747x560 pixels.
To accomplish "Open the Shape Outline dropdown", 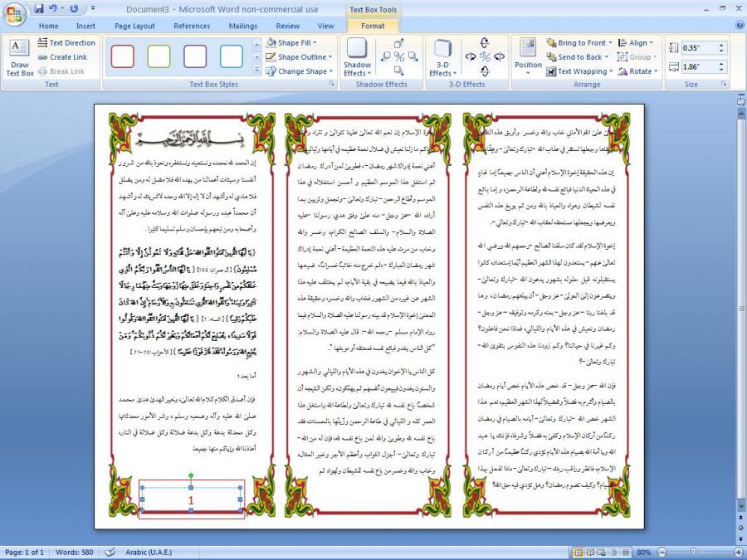I will tap(300, 57).
